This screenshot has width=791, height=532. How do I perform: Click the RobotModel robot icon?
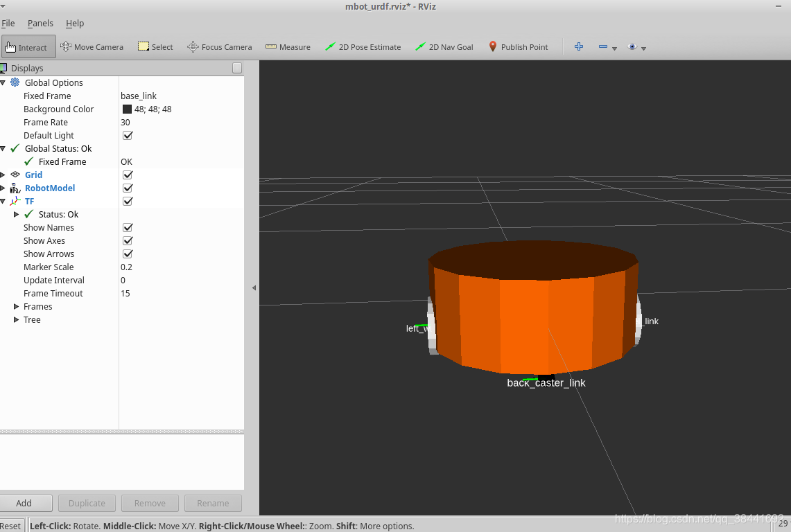coord(15,188)
